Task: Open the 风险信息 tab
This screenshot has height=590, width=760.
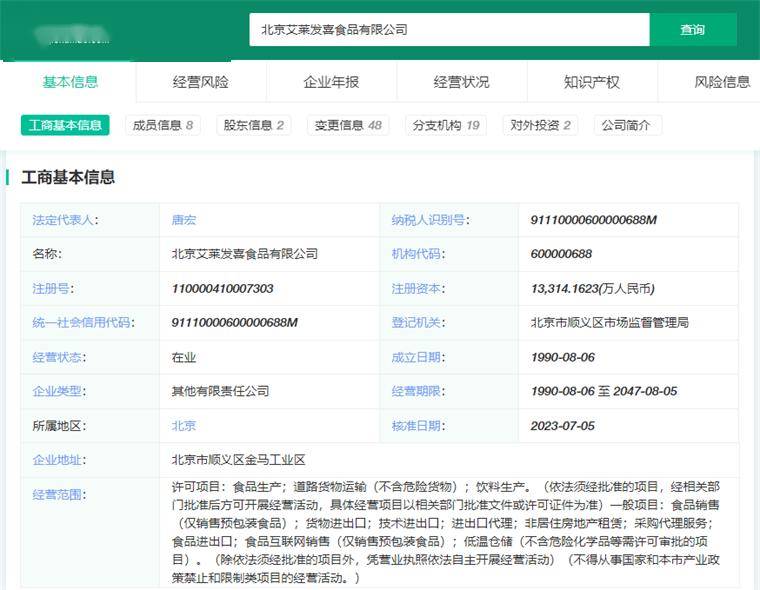Action: click(x=722, y=82)
